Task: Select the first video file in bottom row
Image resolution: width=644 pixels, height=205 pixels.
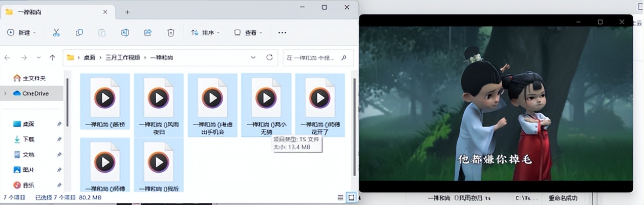Action: click(x=105, y=165)
